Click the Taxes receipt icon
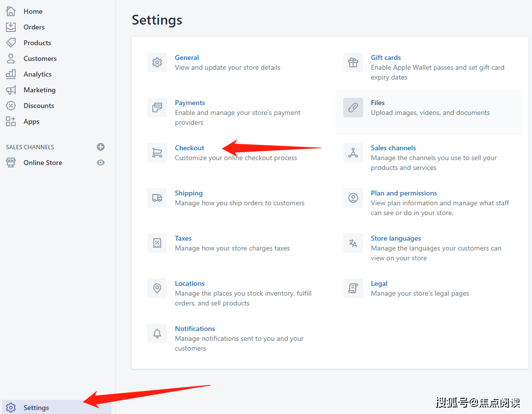This screenshot has width=532, height=414. [157, 243]
